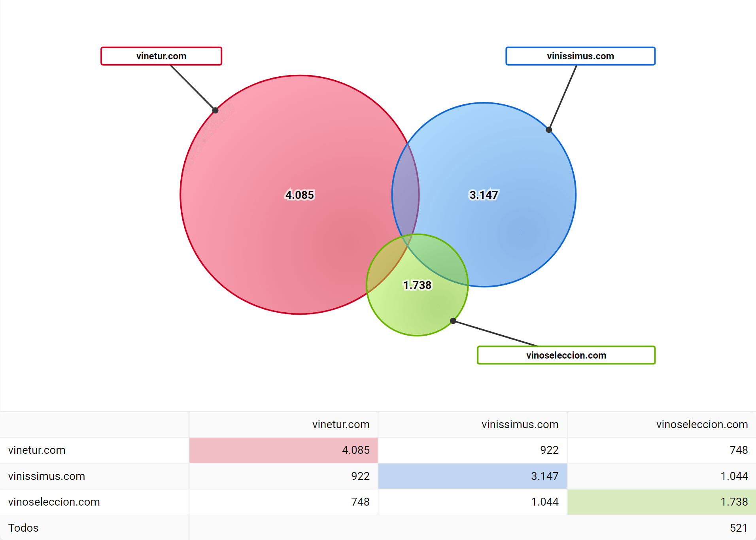Click the blue highlighted 3.147 table cell
Screen dimensions: 756x540
472,476
